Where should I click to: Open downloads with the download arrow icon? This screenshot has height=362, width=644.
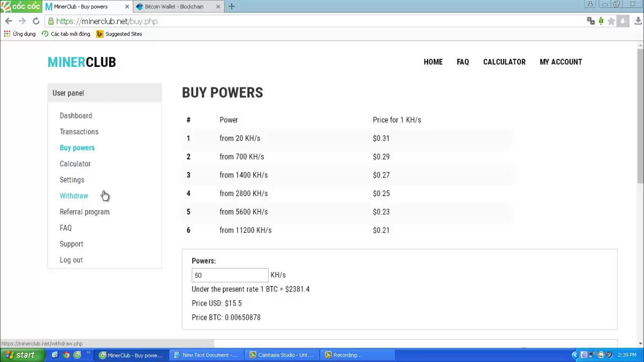point(638,21)
